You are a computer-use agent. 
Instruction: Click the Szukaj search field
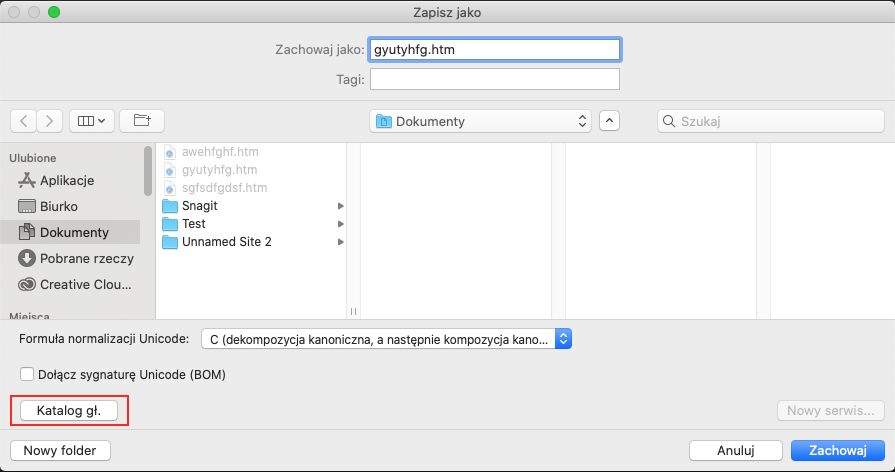pos(770,121)
